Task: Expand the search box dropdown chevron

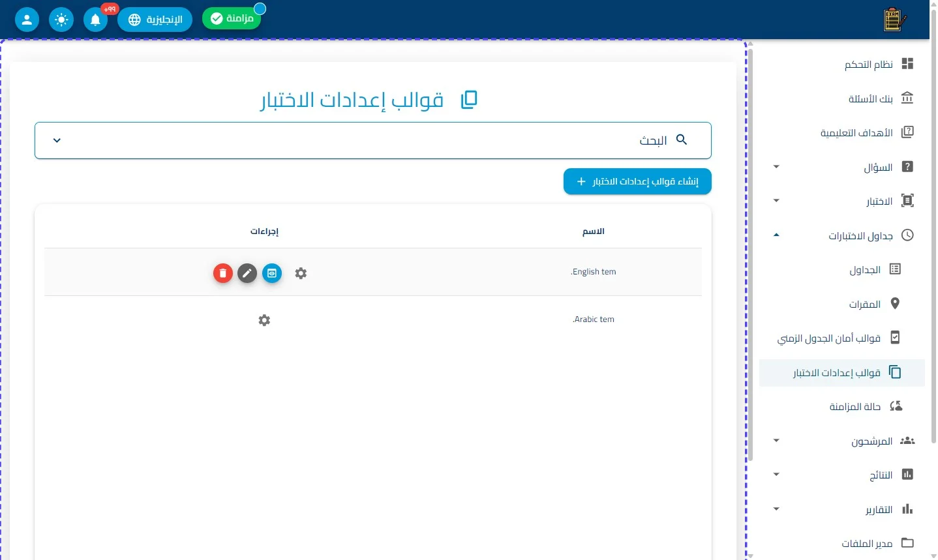Action: point(57,140)
